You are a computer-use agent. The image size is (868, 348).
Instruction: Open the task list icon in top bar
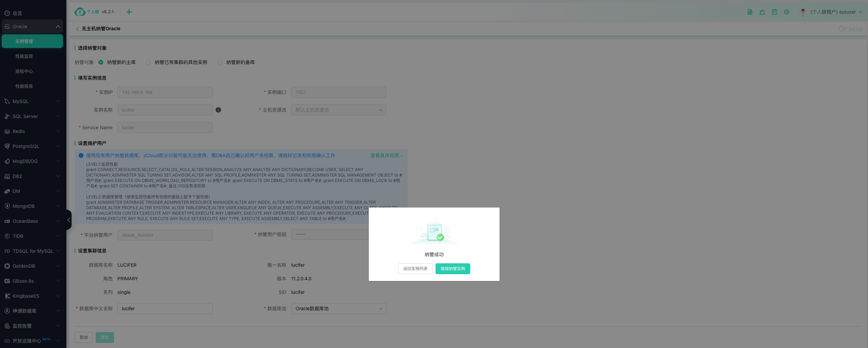pos(774,12)
